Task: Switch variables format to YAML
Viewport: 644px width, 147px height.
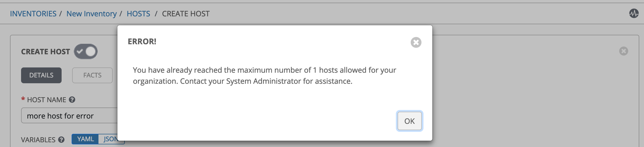Action: 85,139
